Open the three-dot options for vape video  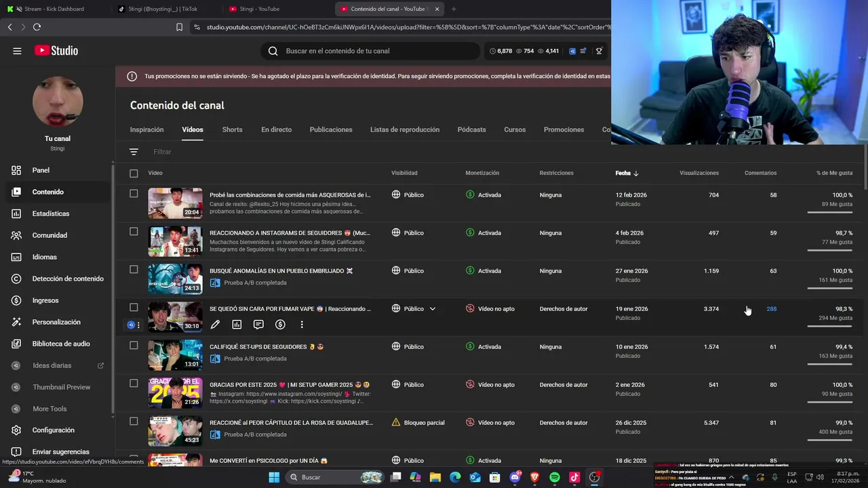(302, 325)
